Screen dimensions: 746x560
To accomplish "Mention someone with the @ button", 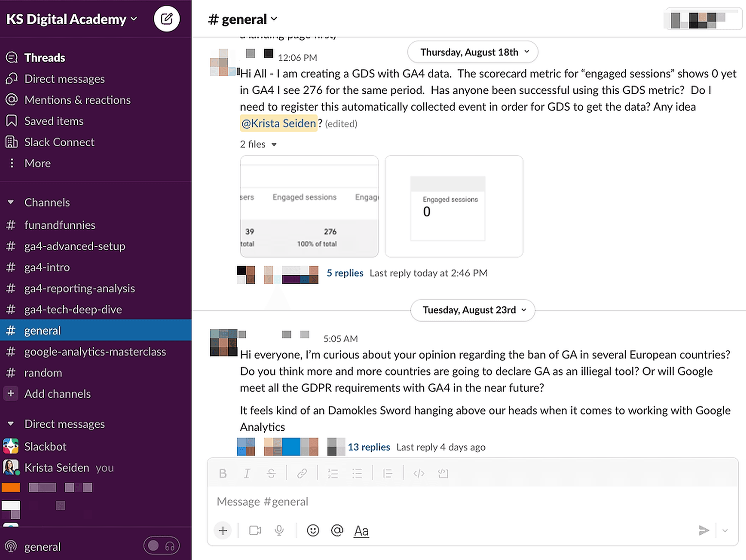I will coord(337,531).
